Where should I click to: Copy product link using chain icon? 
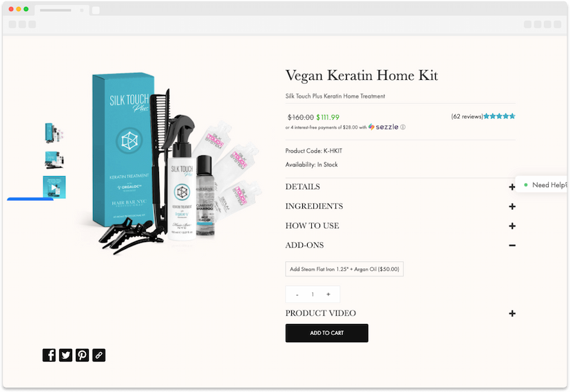tap(99, 355)
